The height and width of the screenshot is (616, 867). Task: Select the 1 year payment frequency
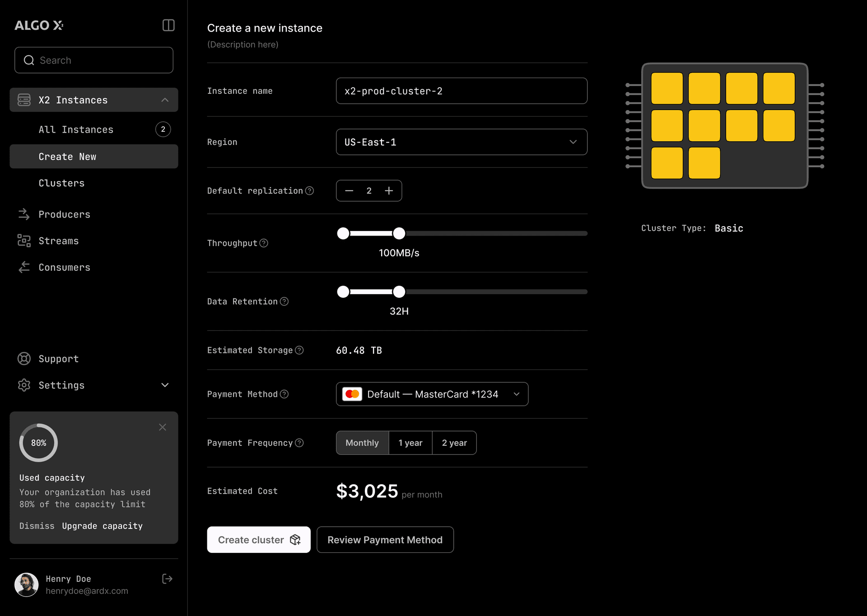(x=410, y=443)
